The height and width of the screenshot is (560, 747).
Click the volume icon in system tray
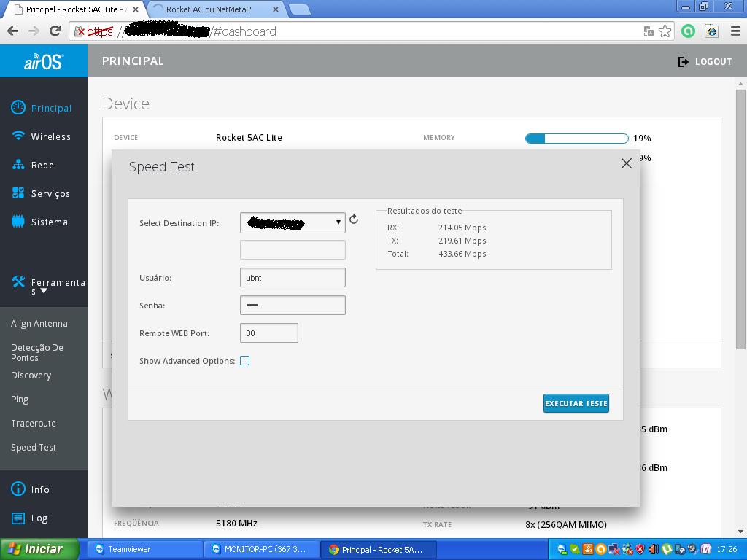pos(653,550)
